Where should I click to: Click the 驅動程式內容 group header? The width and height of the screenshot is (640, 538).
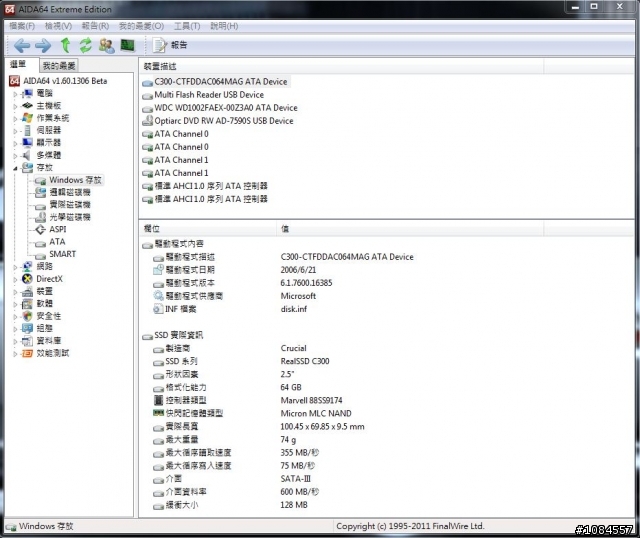[x=179, y=244]
